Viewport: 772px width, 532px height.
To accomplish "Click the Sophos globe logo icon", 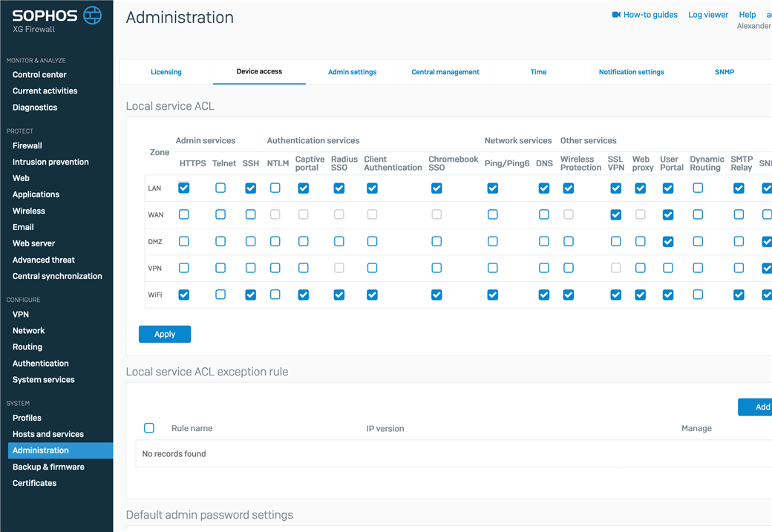I will tap(92, 15).
